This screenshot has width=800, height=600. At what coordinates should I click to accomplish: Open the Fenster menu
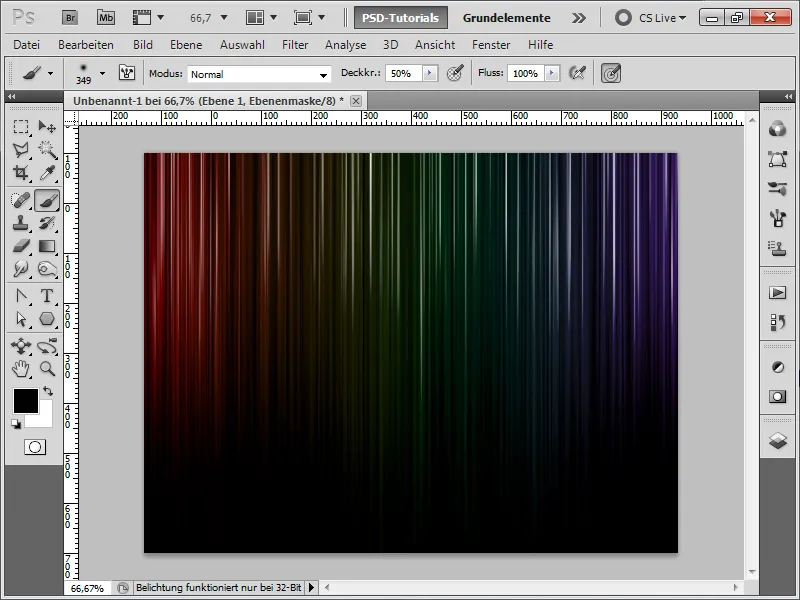pyautogui.click(x=491, y=45)
